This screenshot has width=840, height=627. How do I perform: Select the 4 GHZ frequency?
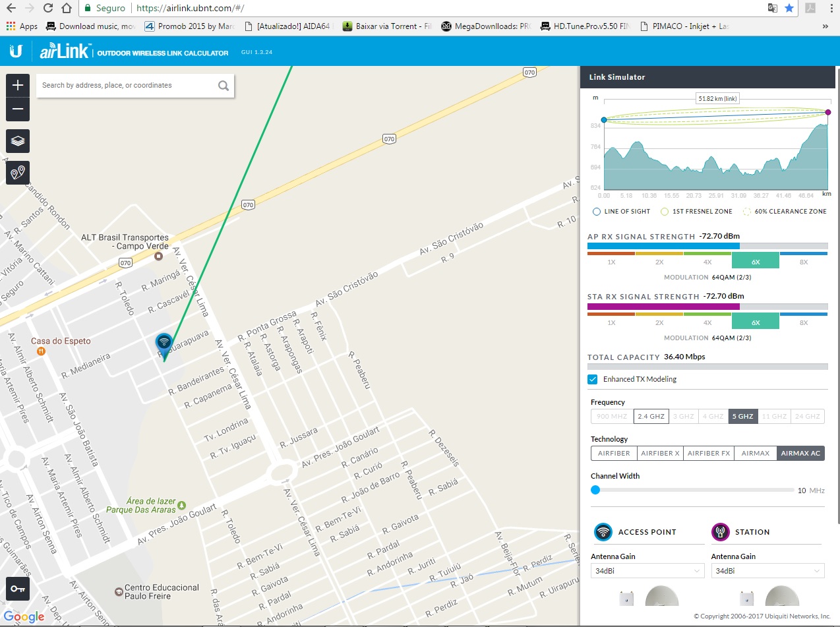tap(713, 416)
